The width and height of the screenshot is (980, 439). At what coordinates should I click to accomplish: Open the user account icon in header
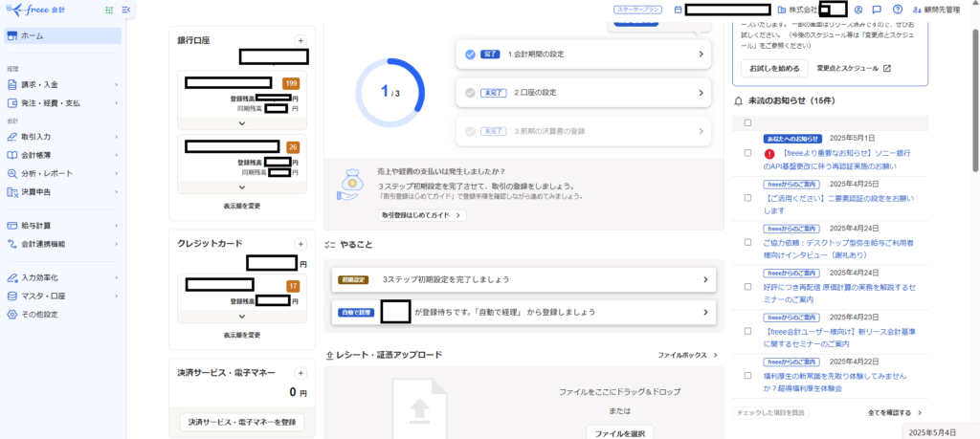pyautogui.click(x=858, y=10)
